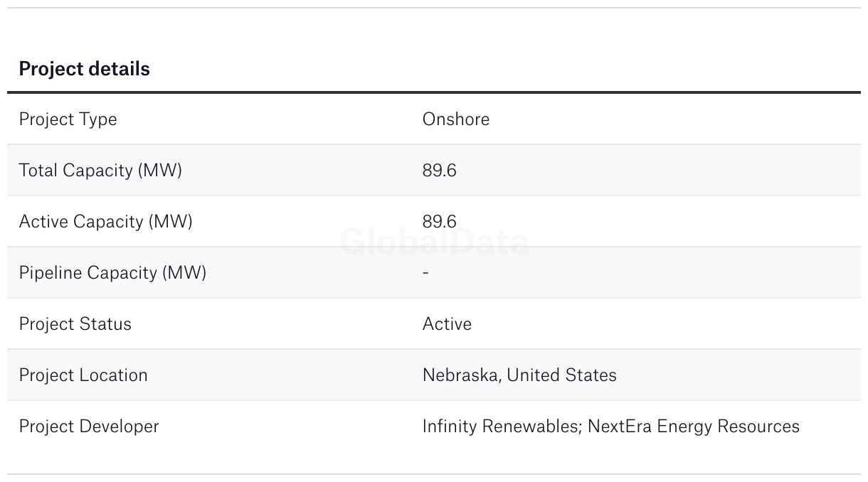Click the Project Location label
This screenshot has width=868, height=482.
[83, 375]
